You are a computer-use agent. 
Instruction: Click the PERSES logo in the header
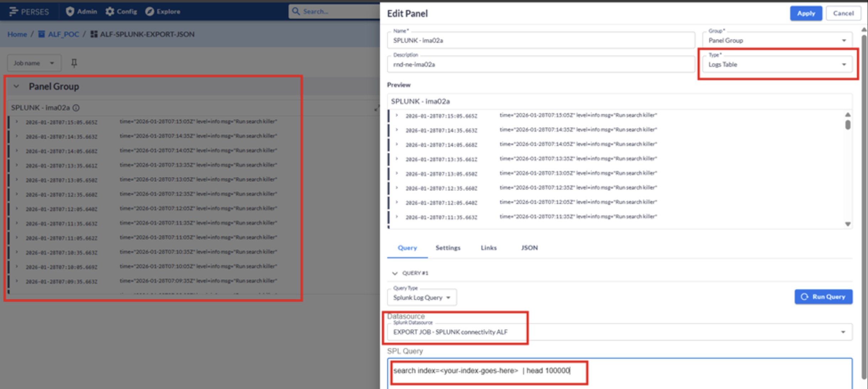pos(29,12)
